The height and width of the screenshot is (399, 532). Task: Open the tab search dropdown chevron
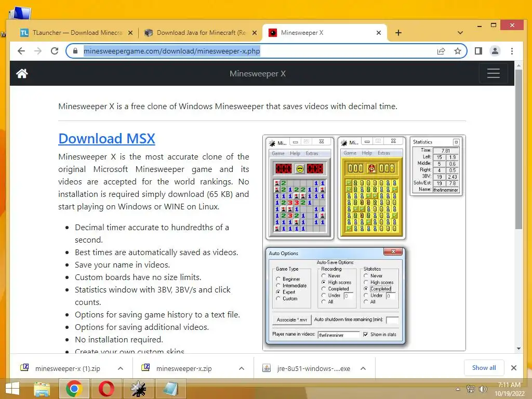(460, 33)
